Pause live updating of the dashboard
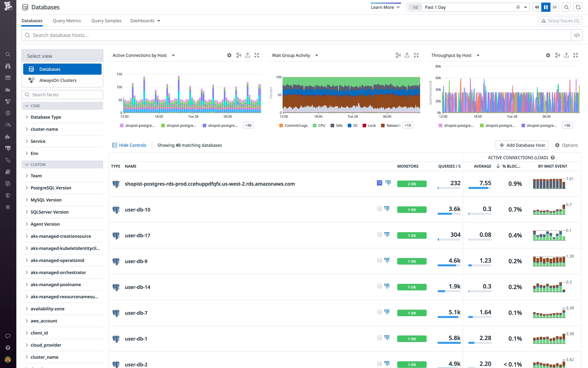588x368 pixels. [546, 7]
